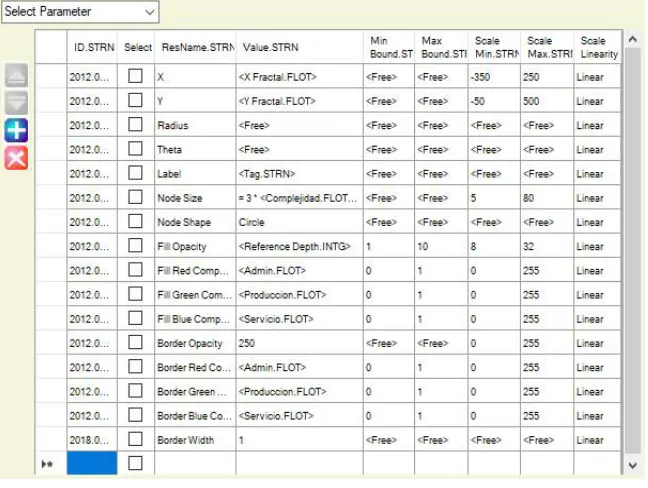The height and width of the screenshot is (488, 648).
Task: Click the '<X Fractal.FLOT>' value cell
Action: (300, 77)
